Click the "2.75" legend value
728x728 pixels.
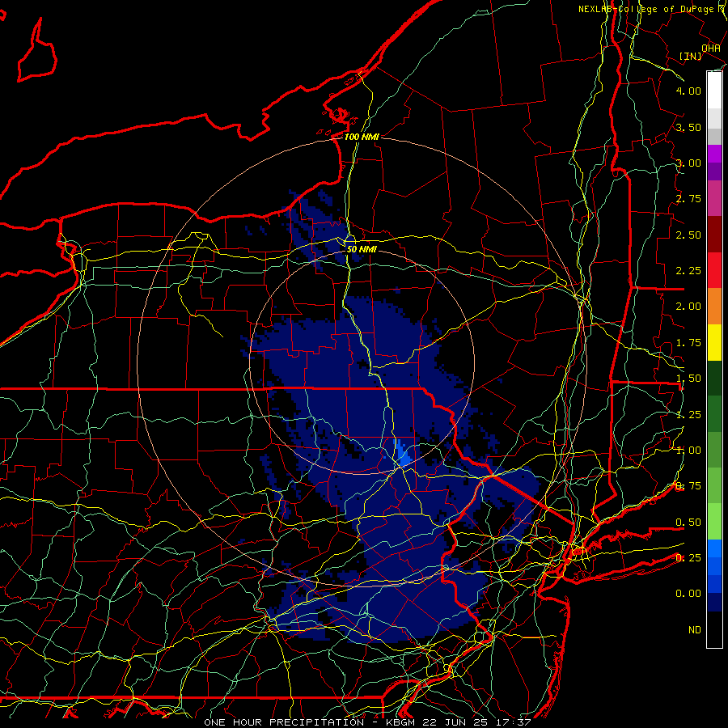click(x=688, y=199)
